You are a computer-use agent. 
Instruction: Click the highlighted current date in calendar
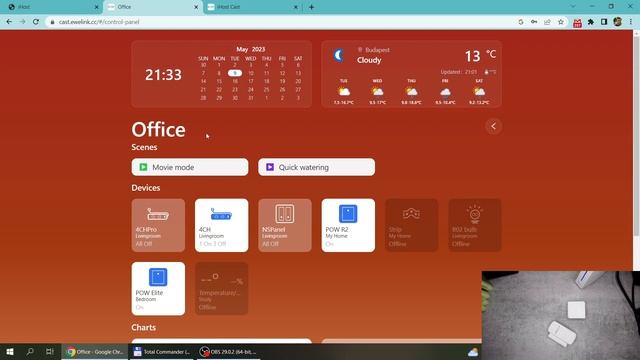[x=235, y=73]
